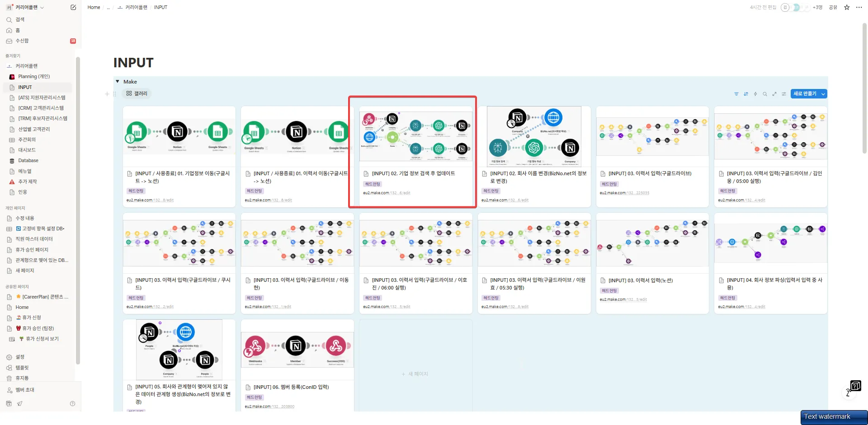Image resolution: width=868 pixels, height=425 pixels.
Task: Open the 커리어플랜 workspace switcher
Action: [25, 7]
